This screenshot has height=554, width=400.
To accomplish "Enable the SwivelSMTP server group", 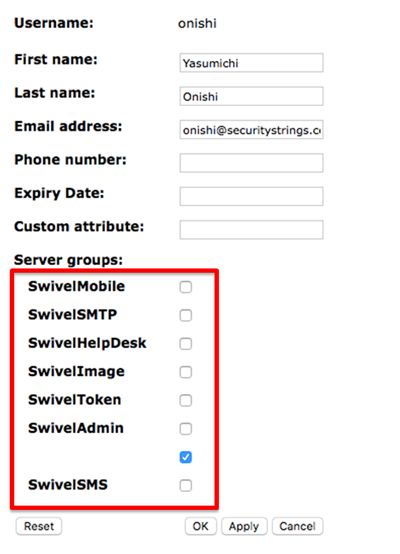I will pos(186,315).
